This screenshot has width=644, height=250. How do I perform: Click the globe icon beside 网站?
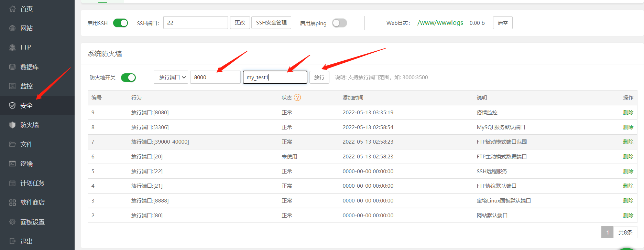click(12, 28)
